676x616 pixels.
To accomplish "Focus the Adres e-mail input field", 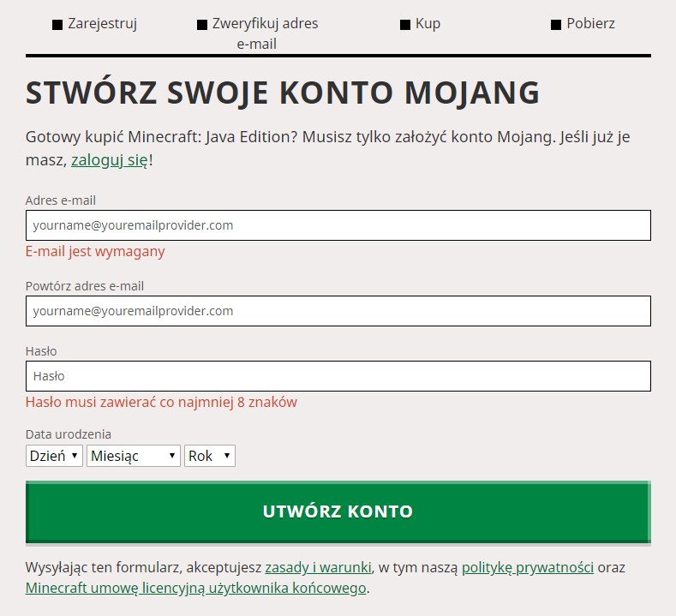I will [x=338, y=225].
